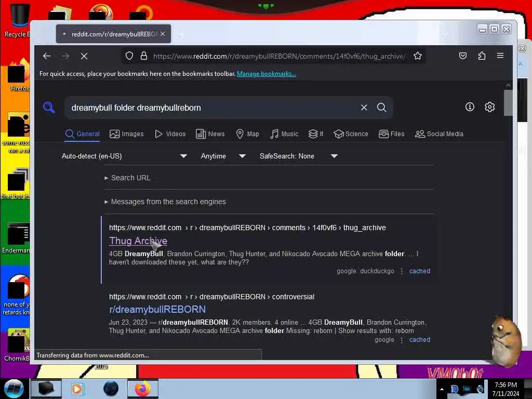The height and width of the screenshot is (399, 532).
Task: Open the Thug Archive result link
Action: [x=138, y=241]
